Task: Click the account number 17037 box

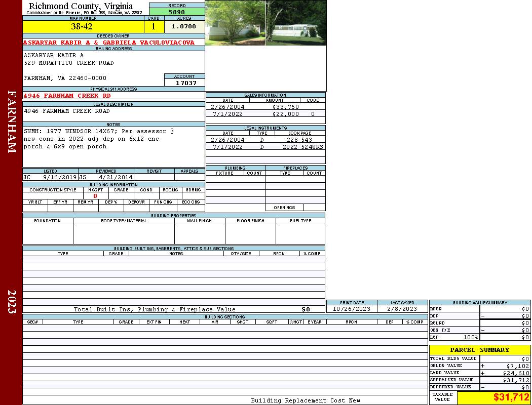Action: tap(184, 83)
